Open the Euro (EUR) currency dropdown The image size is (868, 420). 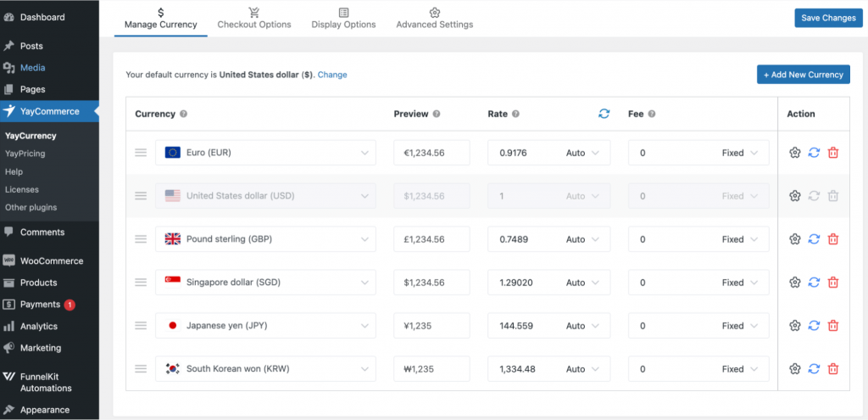tap(265, 153)
